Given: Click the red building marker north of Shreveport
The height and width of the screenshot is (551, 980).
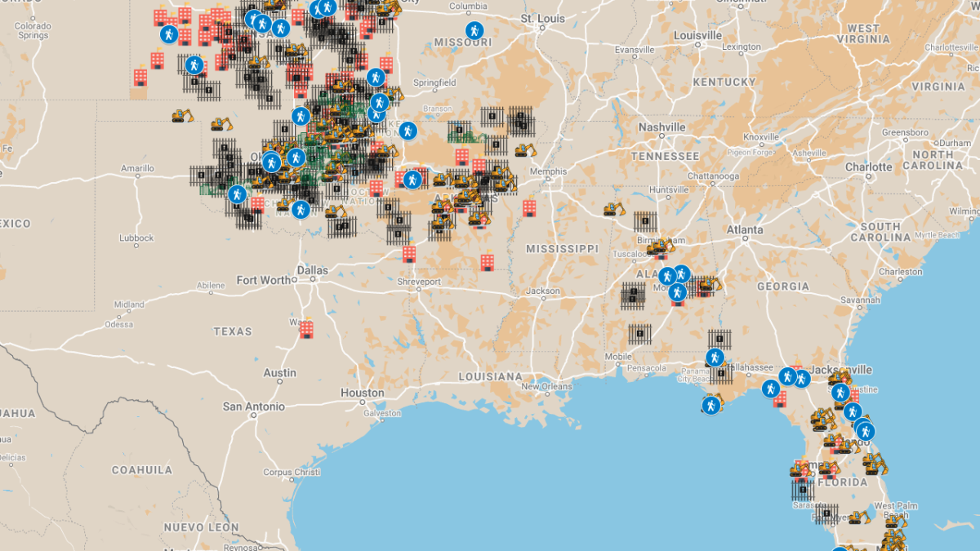Looking at the screenshot, I should pyautogui.click(x=409, y=254).
